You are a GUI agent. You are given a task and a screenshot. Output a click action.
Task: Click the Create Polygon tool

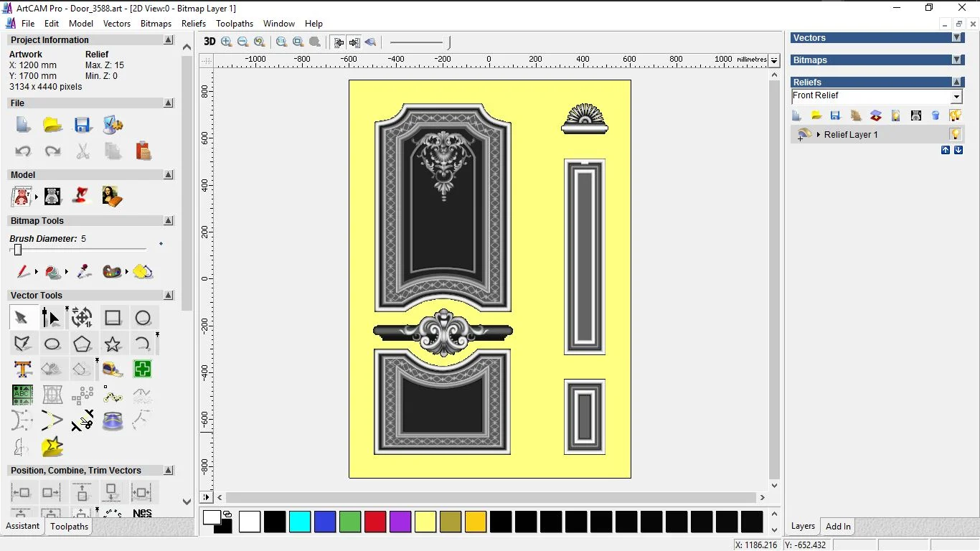(x=82, y=344)
